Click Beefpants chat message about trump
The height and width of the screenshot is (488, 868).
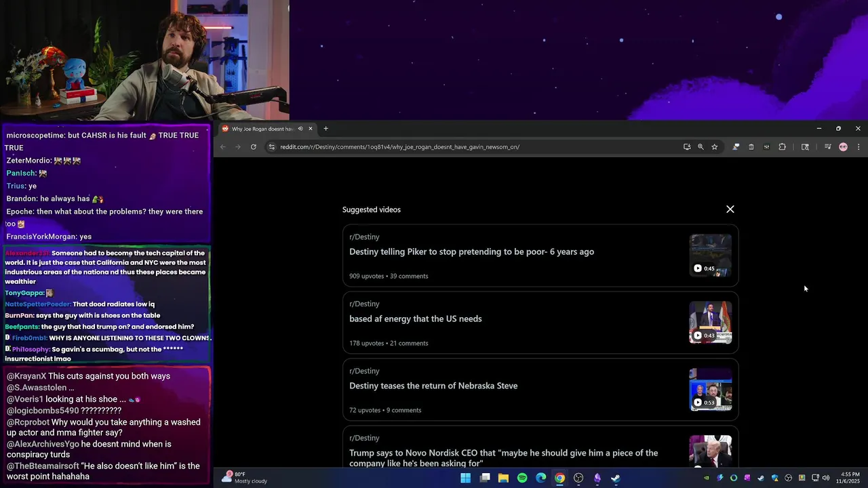[x=100, y=327]
